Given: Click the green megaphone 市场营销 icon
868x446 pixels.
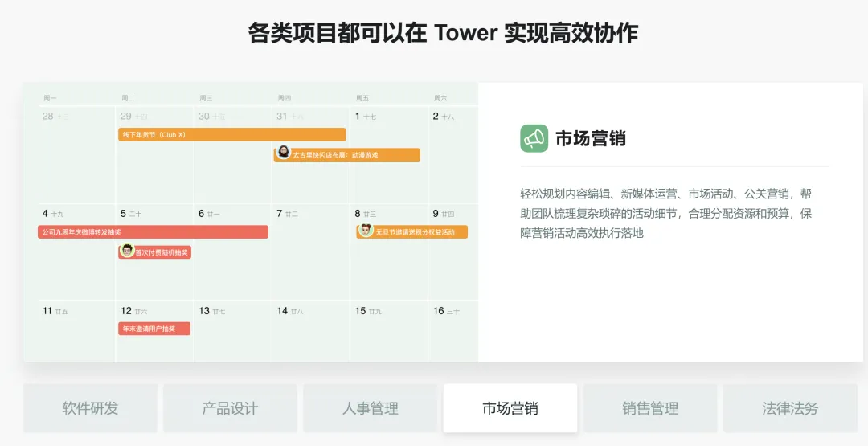Looking at the screenshot, I should click(534, 138).
